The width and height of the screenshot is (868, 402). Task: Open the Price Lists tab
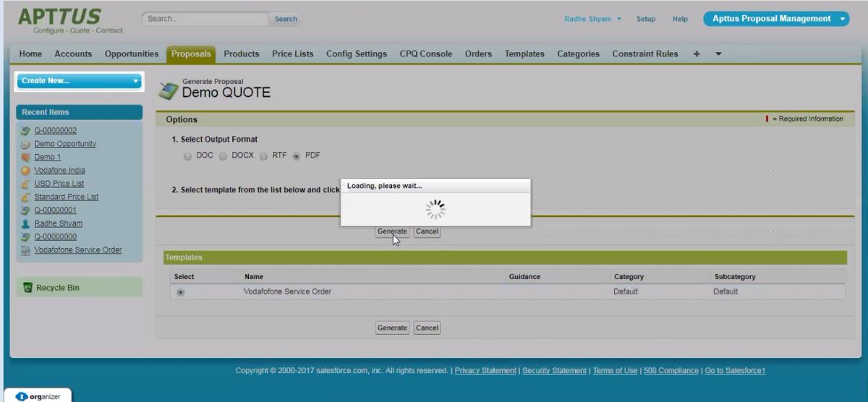coord(293,54)
